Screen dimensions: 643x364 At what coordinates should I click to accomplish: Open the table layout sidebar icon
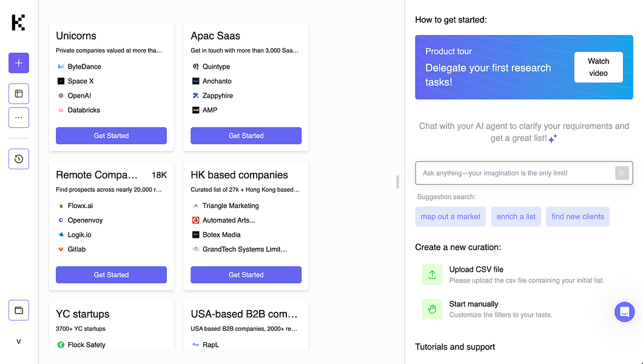coord(19,94)
